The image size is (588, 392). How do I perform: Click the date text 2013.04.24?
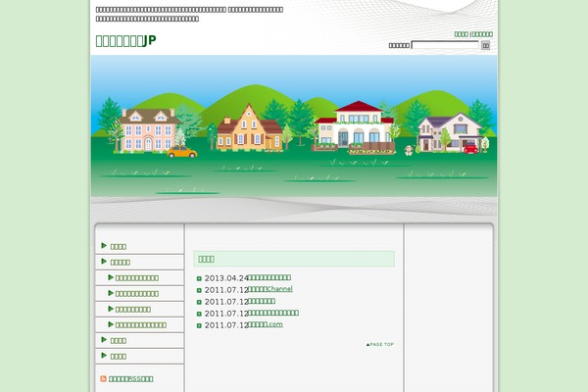[x=226, y=278]
